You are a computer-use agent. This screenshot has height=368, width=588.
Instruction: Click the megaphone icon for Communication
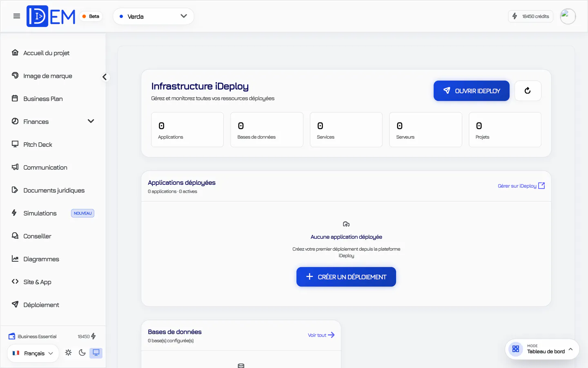[15, 167]
